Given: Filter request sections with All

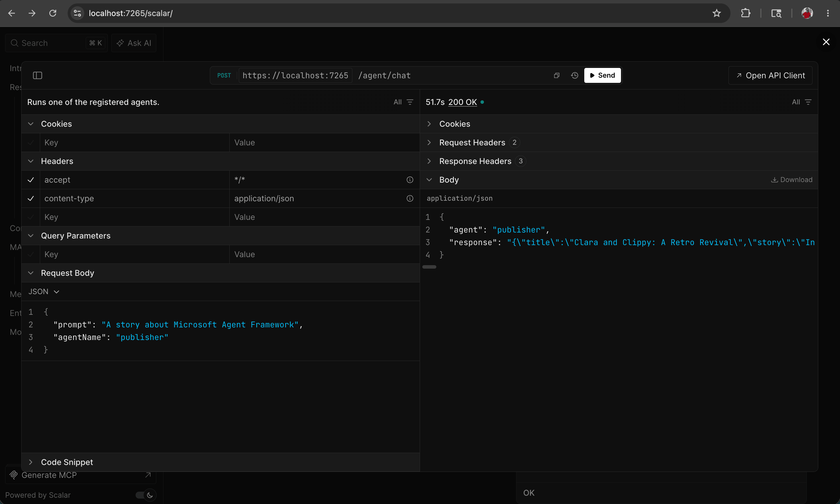Looking at the screenshot, I should tap(403, 102).
